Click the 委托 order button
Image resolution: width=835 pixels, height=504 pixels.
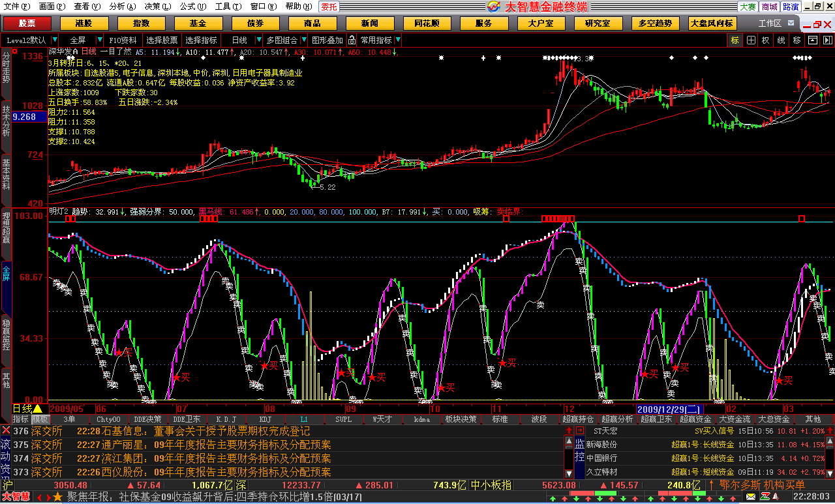pos(329,7)
